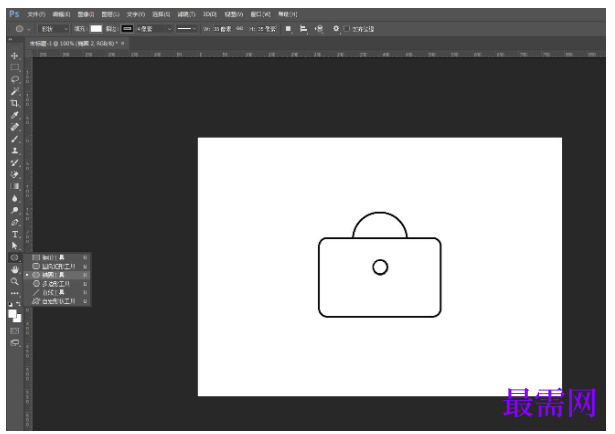Select the Eraser tool
This screenshot has height=434, width=615.
15,174
